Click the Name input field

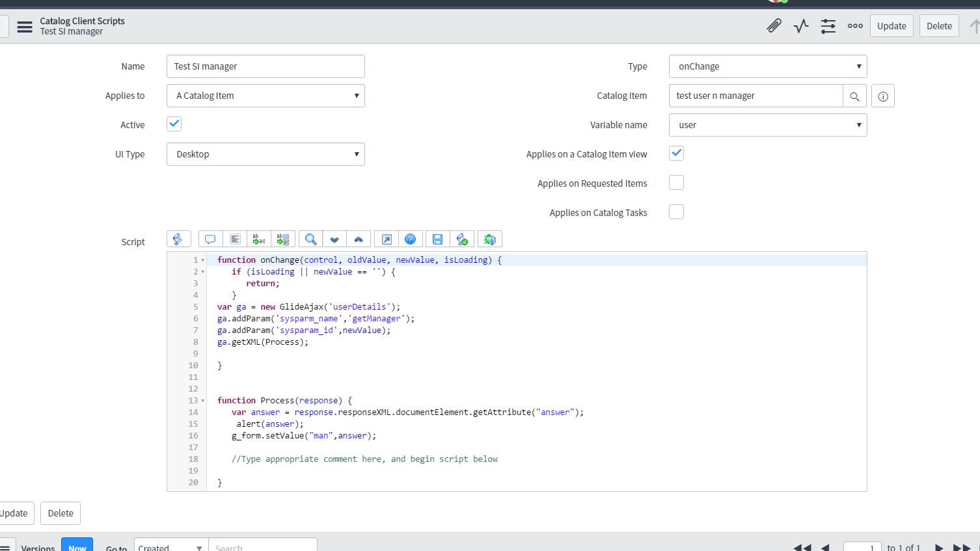click(x=265, y=66)
